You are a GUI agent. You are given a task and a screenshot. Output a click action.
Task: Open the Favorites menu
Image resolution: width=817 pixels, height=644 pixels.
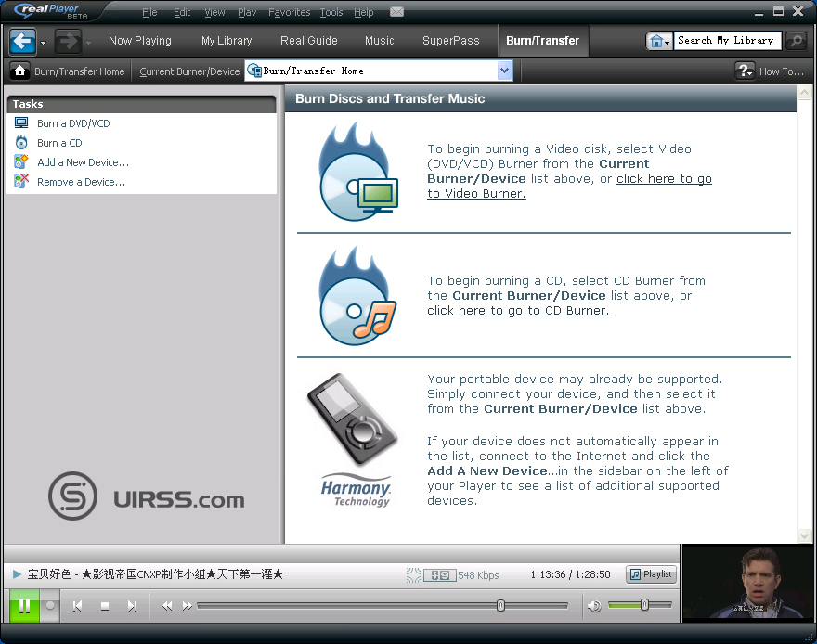pos(289,12)
